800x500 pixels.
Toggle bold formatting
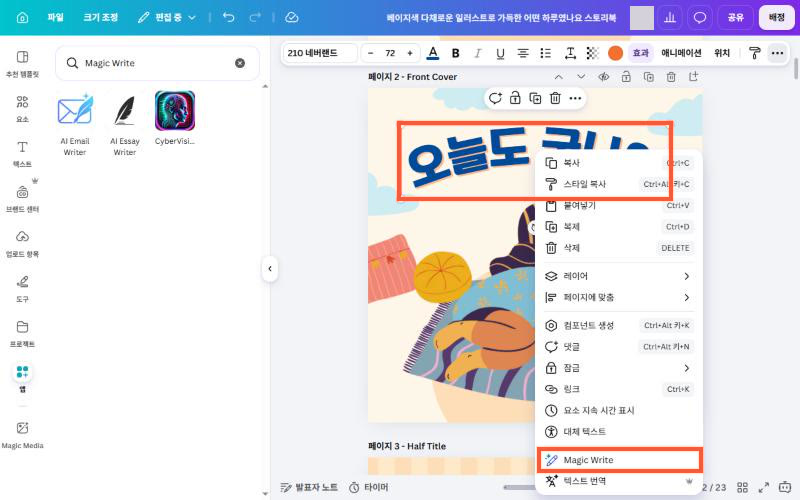[x=456, y=53]
